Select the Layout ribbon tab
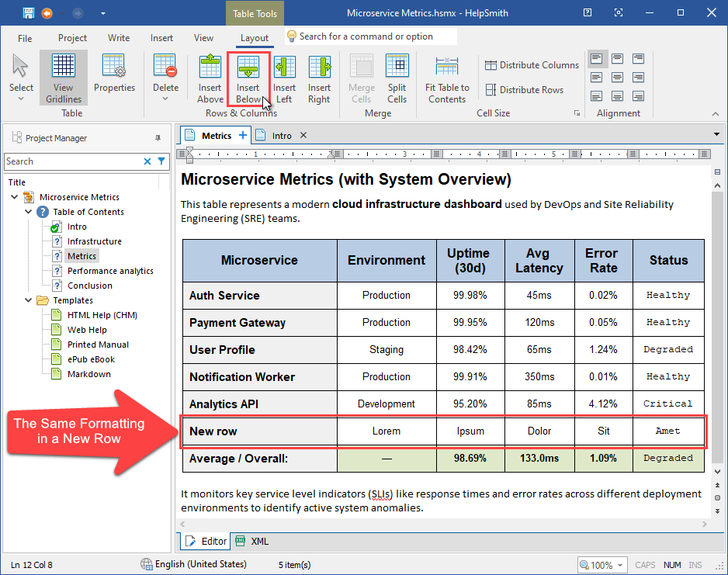Screen dimensions: 728x575 255,38
